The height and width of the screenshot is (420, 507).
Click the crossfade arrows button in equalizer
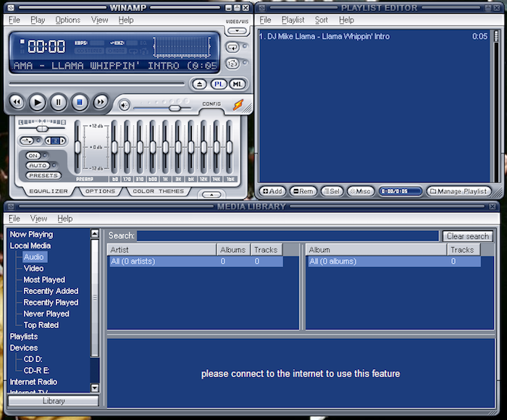[27, 140]
